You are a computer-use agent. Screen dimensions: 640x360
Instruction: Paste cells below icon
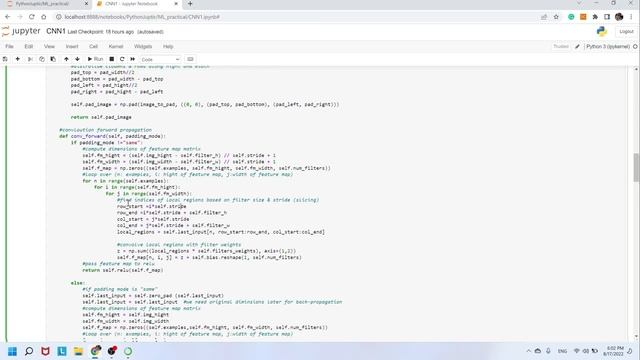53,59
